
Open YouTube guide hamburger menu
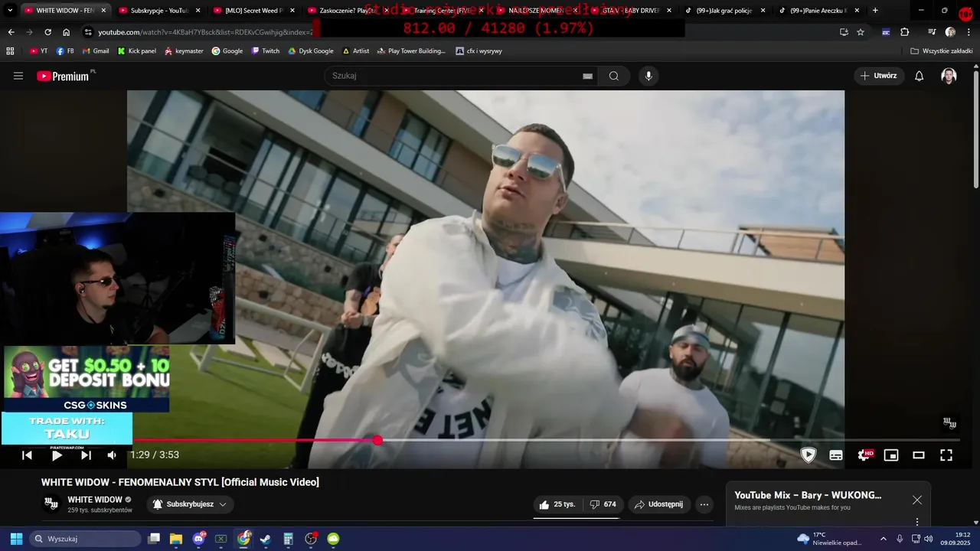point(18,76)
